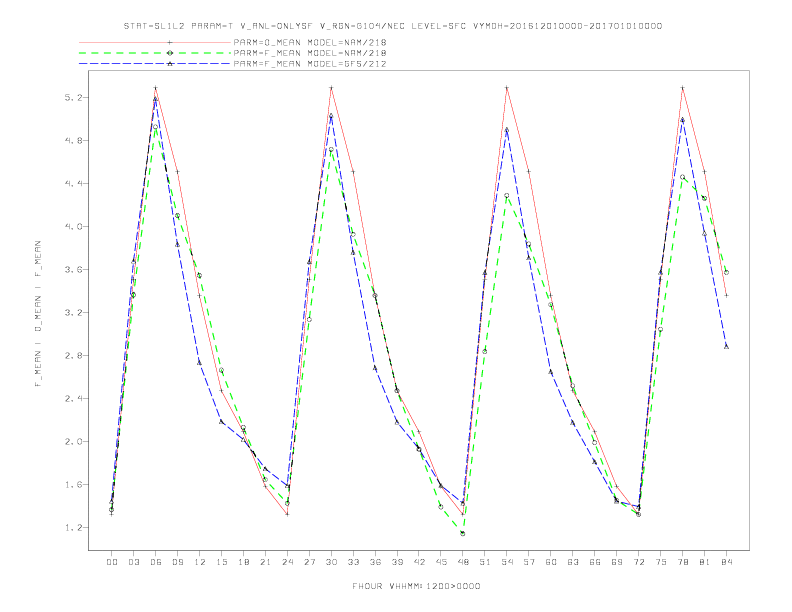Click the x-axis label FHOUR VHHMM:1200>0000
The image size is (792, 612).
pos(416,586)
